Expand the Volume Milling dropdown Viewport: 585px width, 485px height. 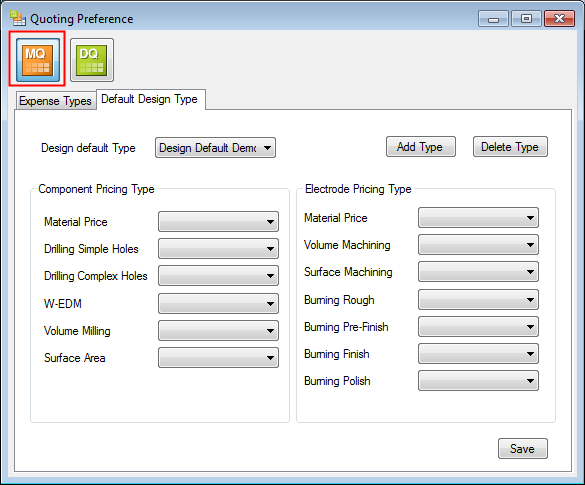[x=218, y=331]
